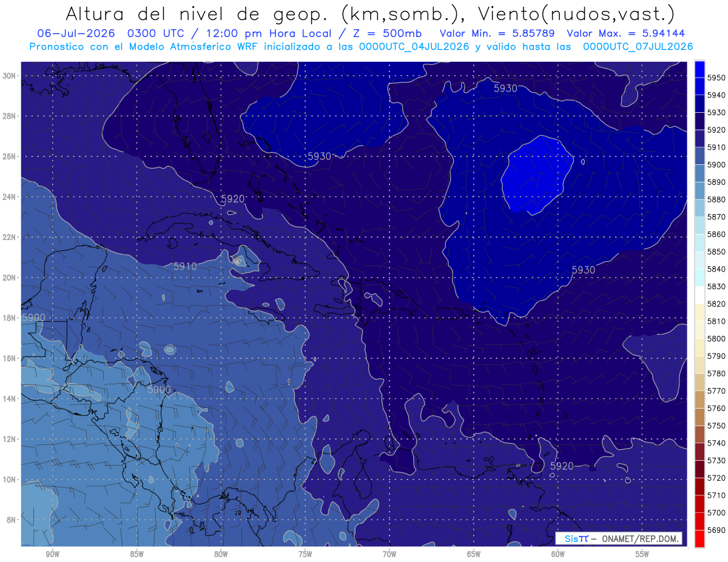
Task: Click the 5710 color bar value
Action: click(717, 495)
